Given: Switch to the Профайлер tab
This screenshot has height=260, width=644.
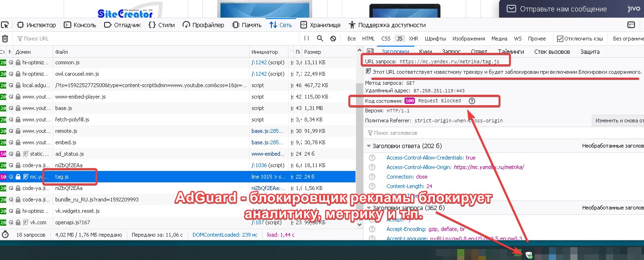Looking at the screenshot, I should tap(202, 25).
